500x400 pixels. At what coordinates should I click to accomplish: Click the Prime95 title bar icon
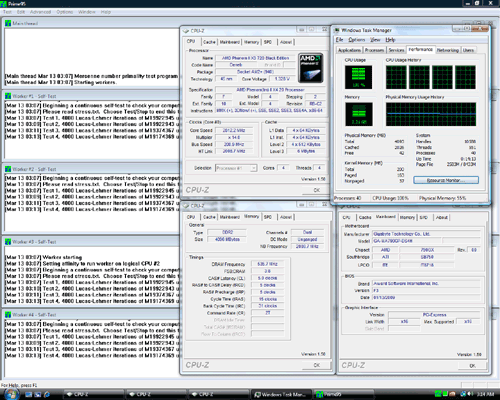tap(3, 4)
